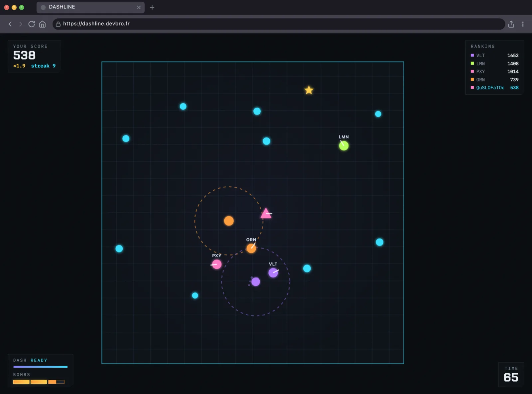Reload the DASHLINE page
Image resolution: width=532 pixels, height=394 pixels.
tap(32, 24)
